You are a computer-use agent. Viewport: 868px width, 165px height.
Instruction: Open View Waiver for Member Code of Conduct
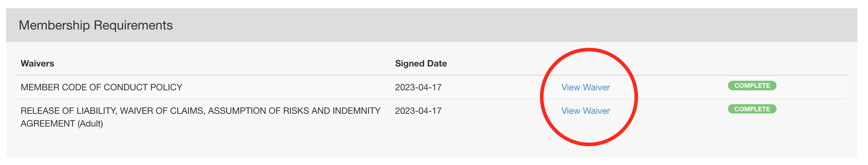[x=585, y=87]
